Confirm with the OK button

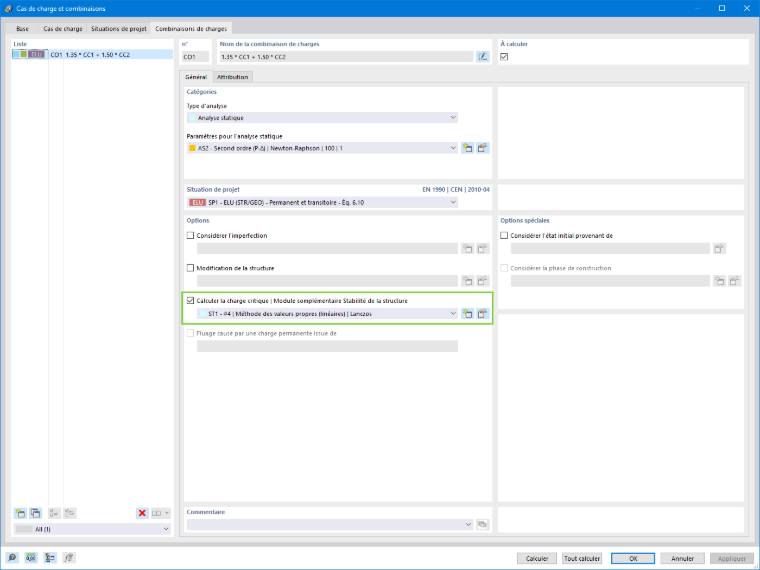pyautogui.click(x=633, y=558)
